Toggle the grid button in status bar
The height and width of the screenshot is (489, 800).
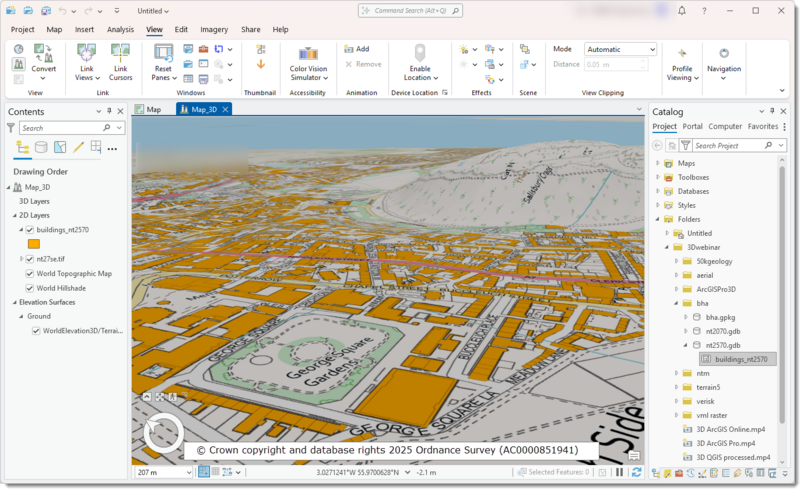215,472
